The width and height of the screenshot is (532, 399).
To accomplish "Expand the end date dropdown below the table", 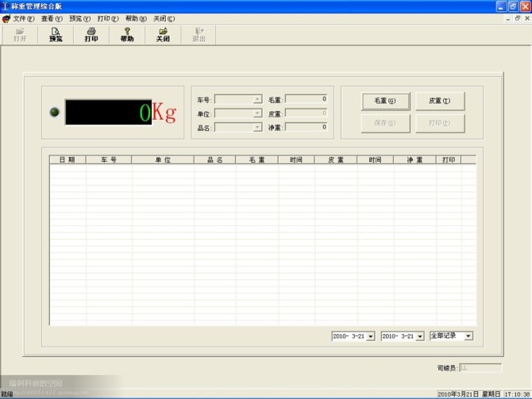I will [x=420, y=336].
